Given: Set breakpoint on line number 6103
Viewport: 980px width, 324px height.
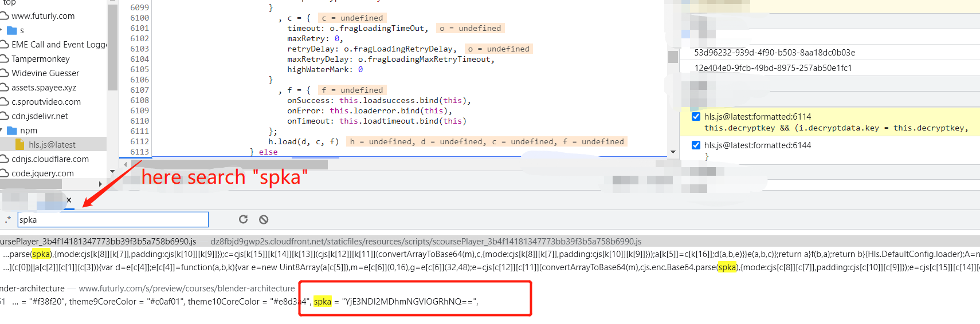Looking at the screenshot, I should (x=139, y=49).
